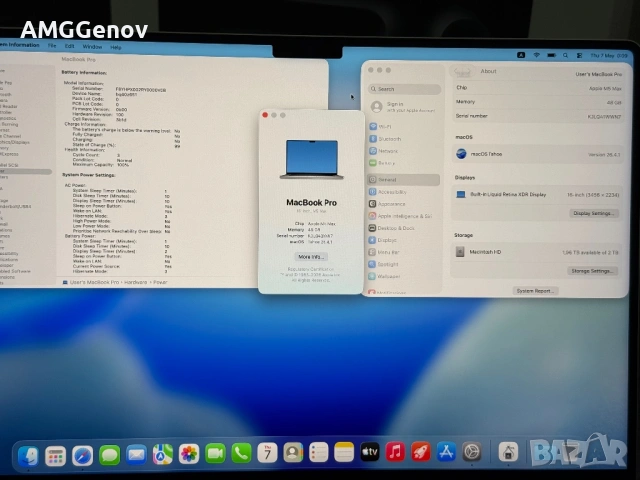Open System Settings gear icon in the Dock
The image size is (640, 480).
pos(472,452)
